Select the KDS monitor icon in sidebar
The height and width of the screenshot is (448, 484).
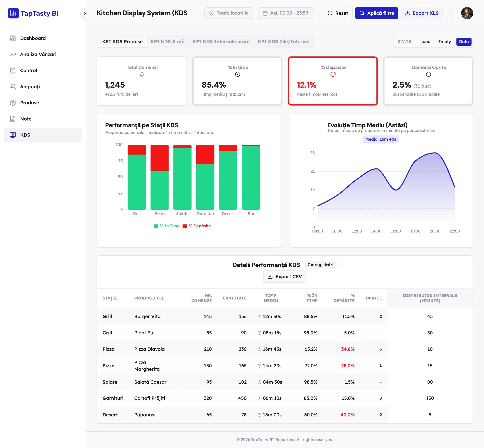click(x=13, y=135)
